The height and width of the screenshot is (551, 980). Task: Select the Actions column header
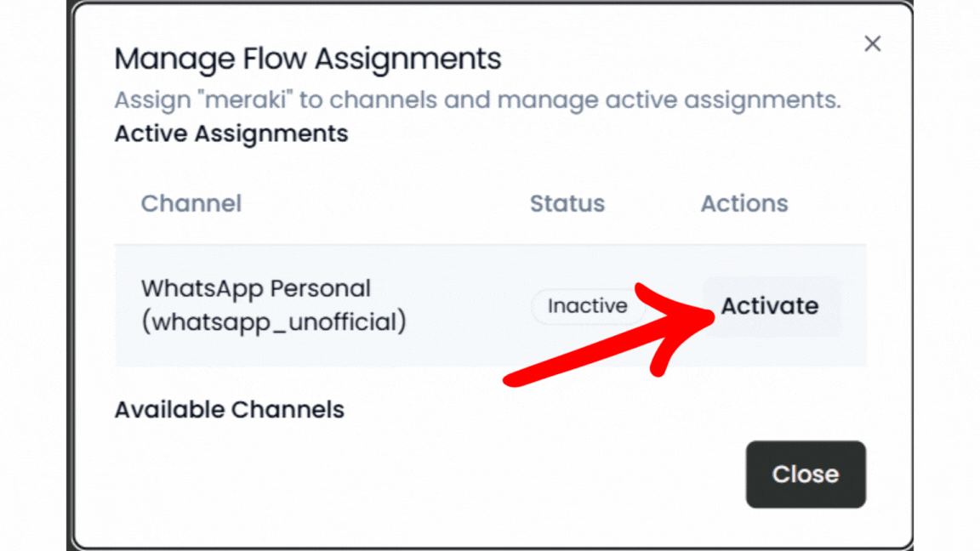point(744,204)
